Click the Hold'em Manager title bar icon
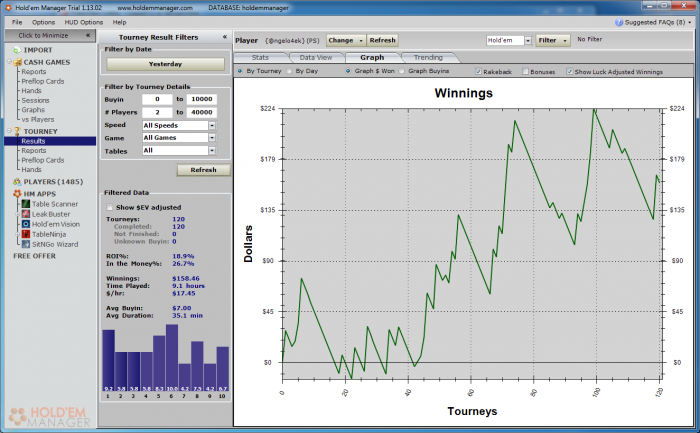This screenshot has width=700, height=433. pyautogui.click(x=8, y=8)
